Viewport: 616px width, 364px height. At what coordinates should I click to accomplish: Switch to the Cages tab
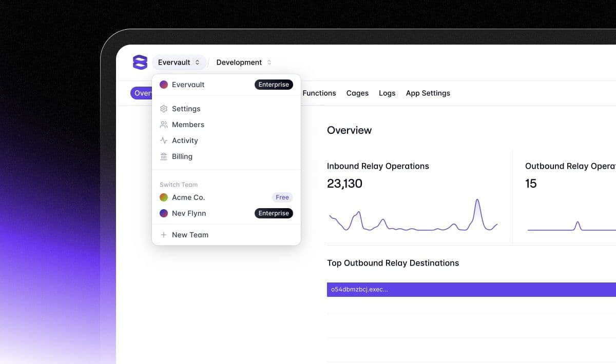[x=357, y=93]
